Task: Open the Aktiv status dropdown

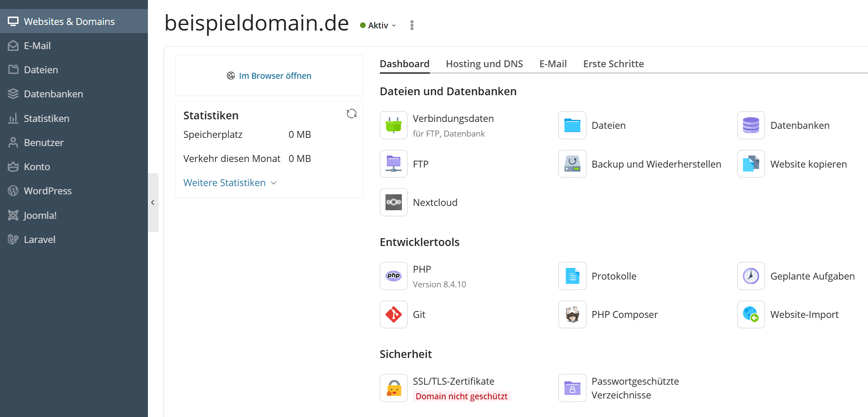Action: coord(378,25)
